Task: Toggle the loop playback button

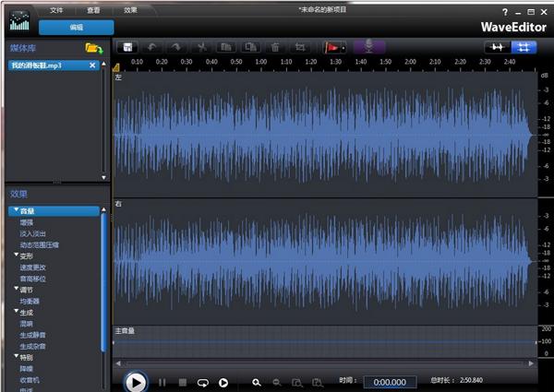Action: [202, 382]
